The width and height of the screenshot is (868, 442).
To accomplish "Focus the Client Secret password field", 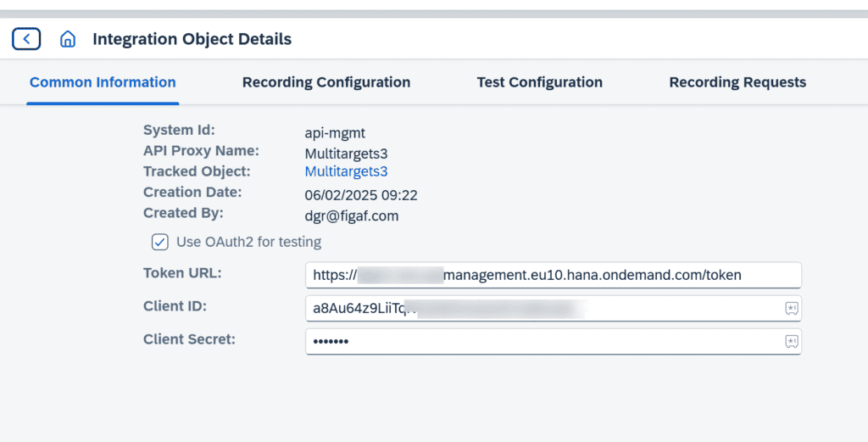I will (x=553, y=342).
